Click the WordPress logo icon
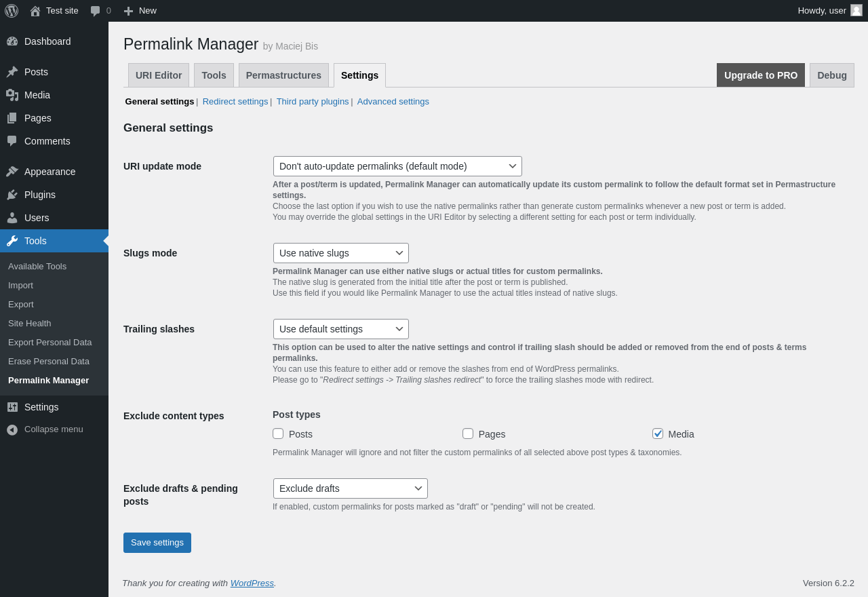 pos(12,11)
